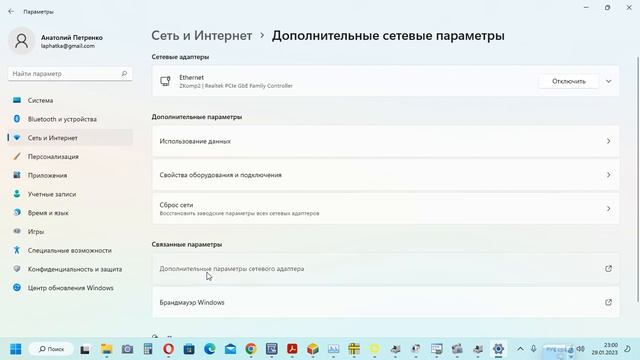The height and width of the screenshot is (360, 640).
Task: Open Учетные записи settings
Action: tap(70, 194)
